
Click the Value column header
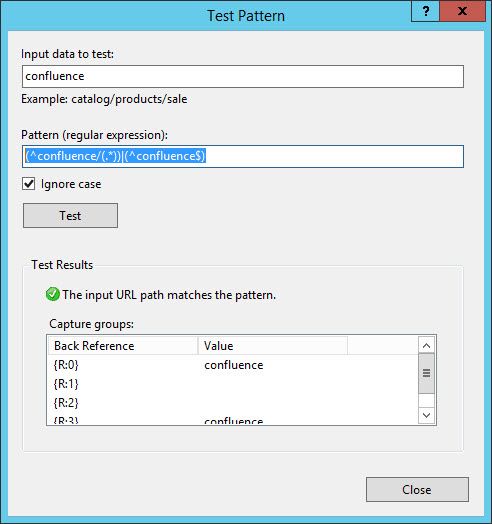273,346
